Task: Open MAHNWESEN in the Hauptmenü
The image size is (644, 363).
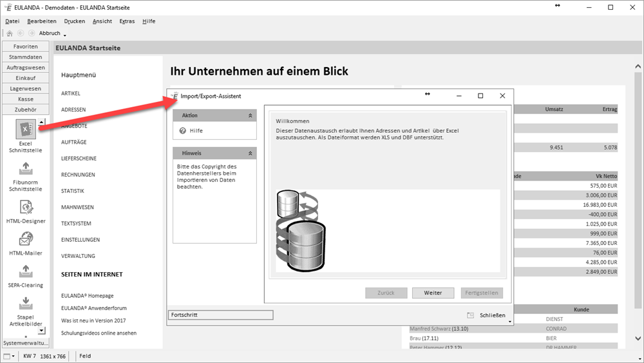Action: [78, 207]
